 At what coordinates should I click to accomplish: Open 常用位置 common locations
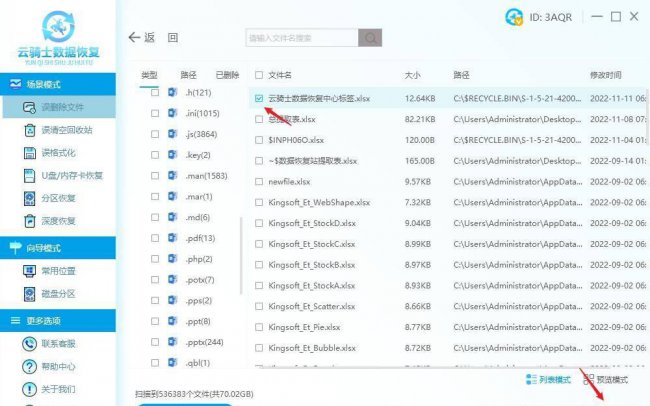(x=50, y=271)
